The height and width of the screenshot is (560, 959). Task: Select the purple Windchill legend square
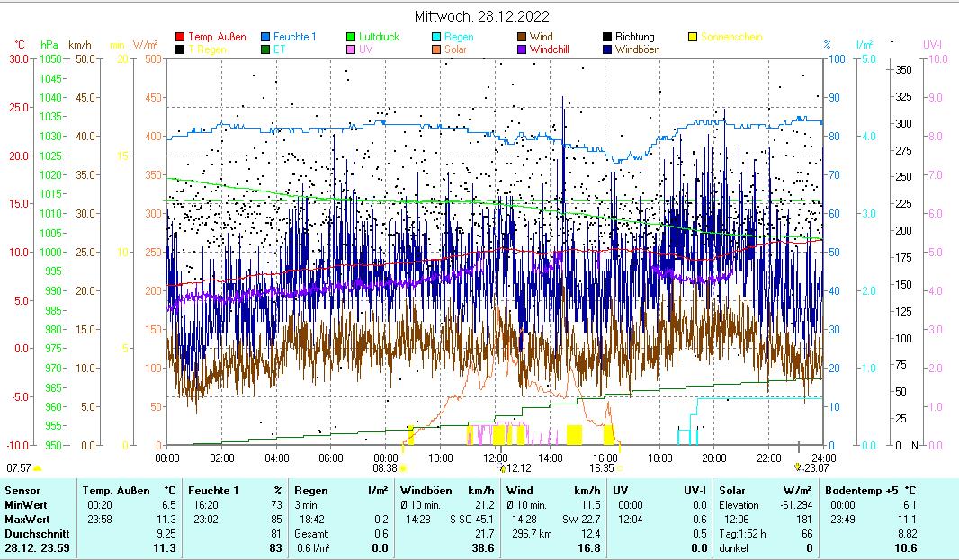pyautogui.click(x=522, y=49)
